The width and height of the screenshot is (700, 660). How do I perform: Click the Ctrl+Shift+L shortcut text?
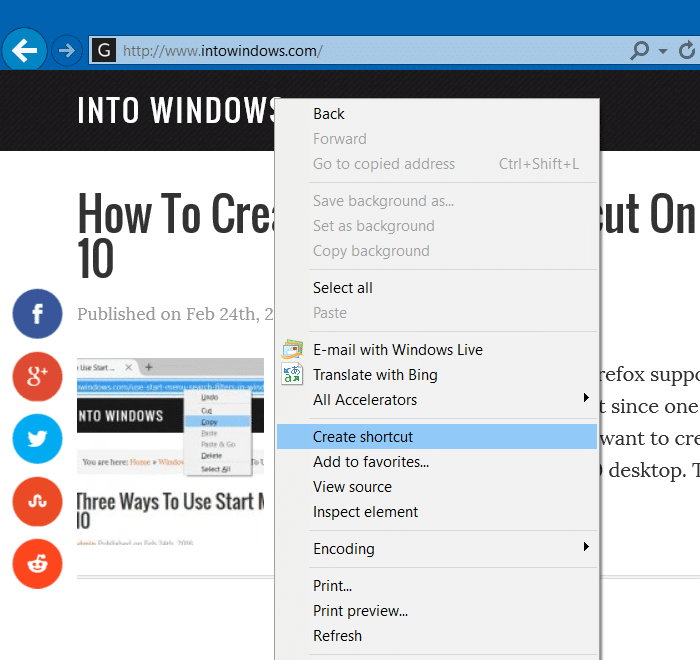point(539,164)
